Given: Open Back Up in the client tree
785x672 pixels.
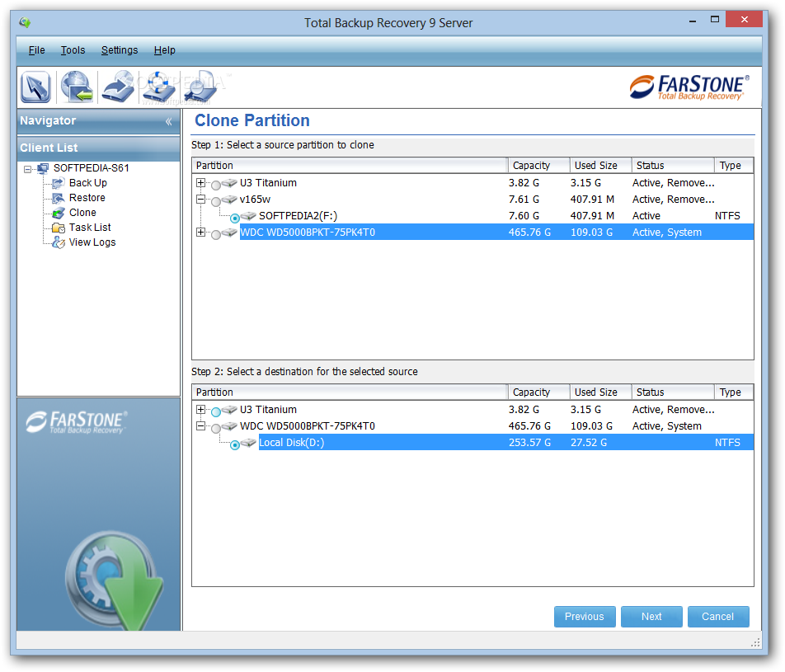Looking at the screenshot, I should [x=87, y=183].
